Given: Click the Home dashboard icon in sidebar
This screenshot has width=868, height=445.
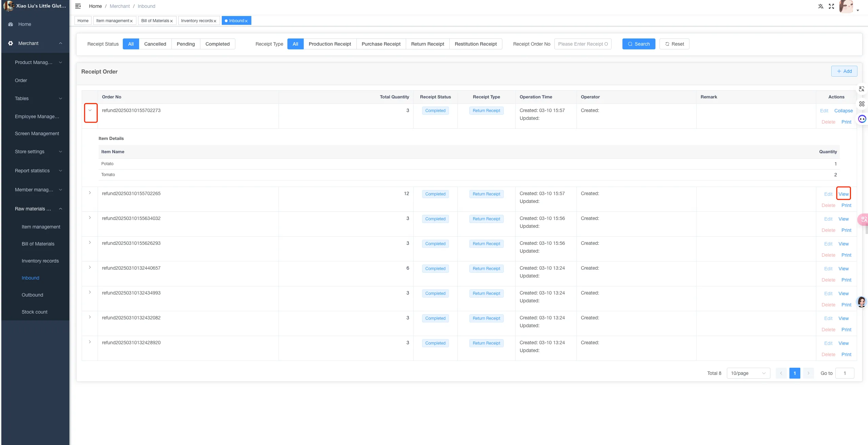Looking at the screenshot, I should [x=11, y=24].
